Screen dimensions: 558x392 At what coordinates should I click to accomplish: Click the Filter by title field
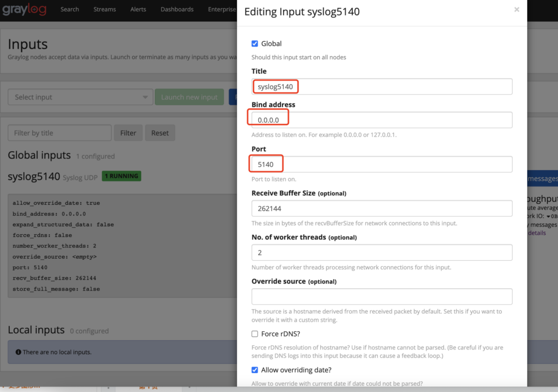[x=59, y=133]
